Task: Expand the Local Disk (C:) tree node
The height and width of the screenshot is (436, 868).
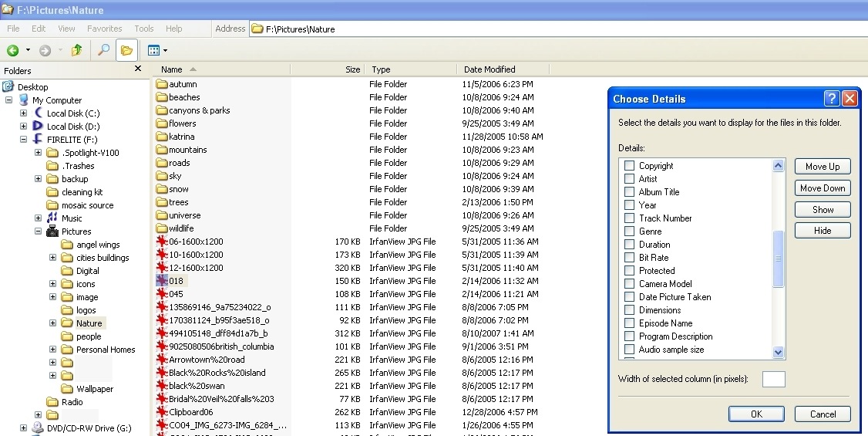Action: point(23,113)
